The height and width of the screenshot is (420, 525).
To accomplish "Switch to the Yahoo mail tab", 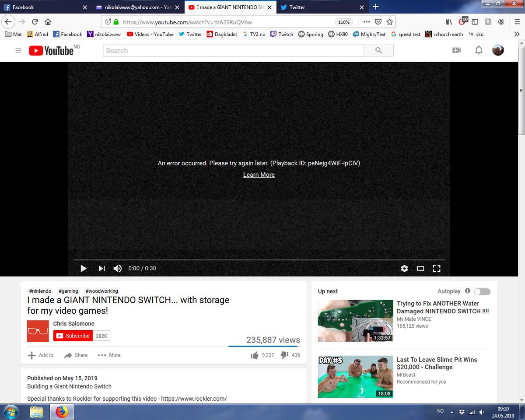I will pos(138,7).
